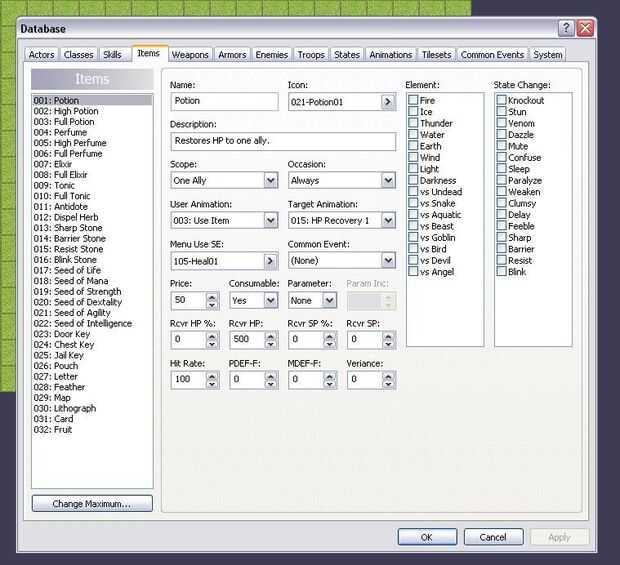Viewport: 620px width, 565px height.
Task: Click the Description text field
Action: pos(283,141)
